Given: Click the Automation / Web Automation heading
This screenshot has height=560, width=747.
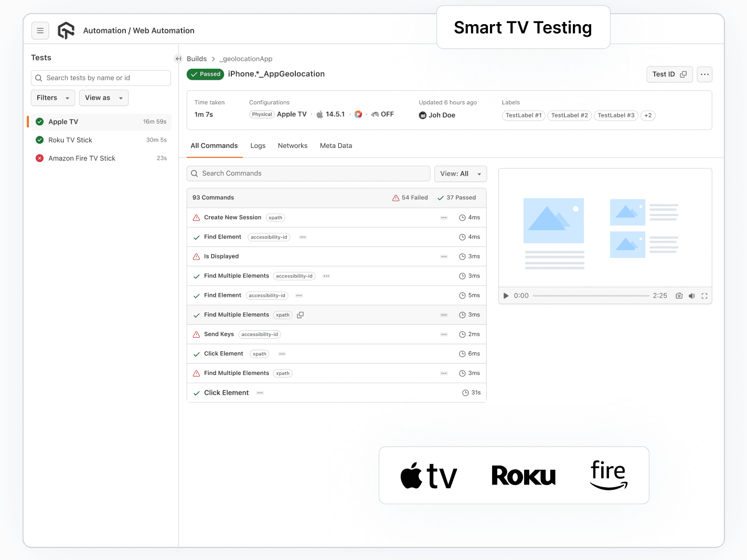Looking at the screenshot, I should point(139,30).
